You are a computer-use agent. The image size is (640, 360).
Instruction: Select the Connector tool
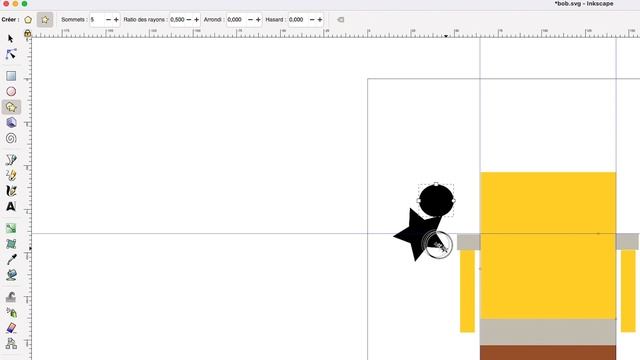pos(11,343)
